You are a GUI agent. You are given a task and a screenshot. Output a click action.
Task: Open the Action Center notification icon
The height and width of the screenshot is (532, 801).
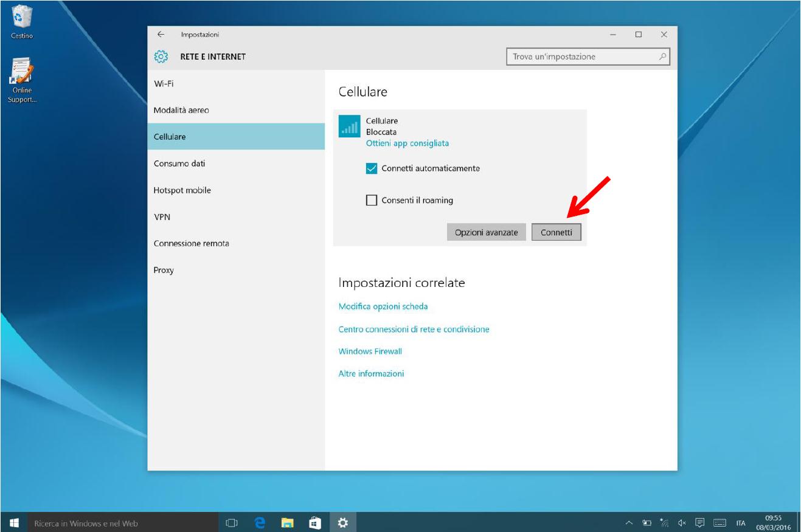[x=700, y=523]
